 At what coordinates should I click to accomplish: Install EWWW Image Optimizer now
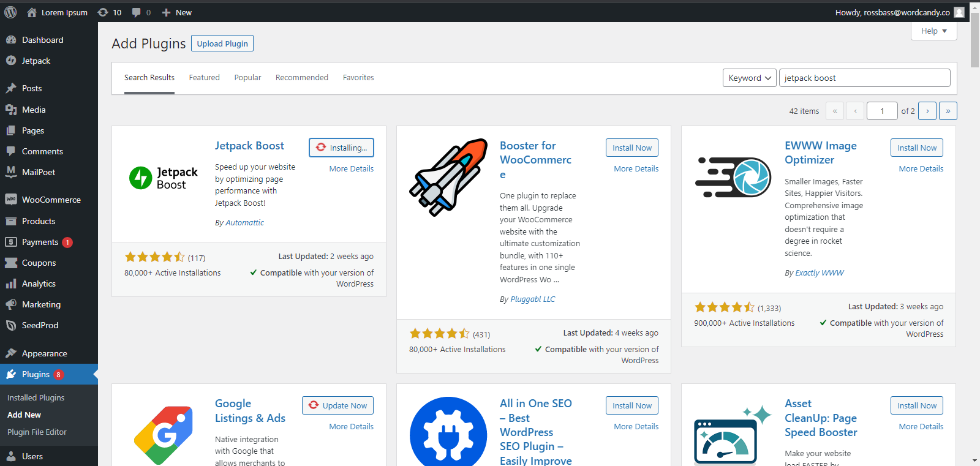click(x=917, y=148)
